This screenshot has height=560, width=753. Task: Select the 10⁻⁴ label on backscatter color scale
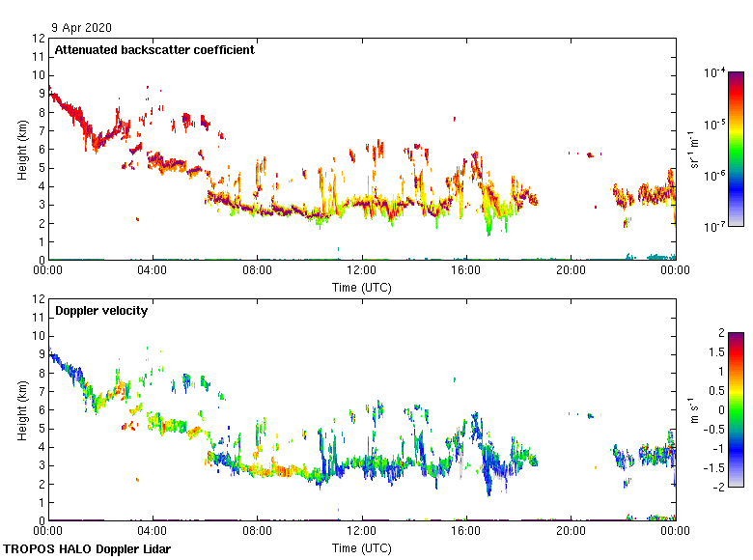(714, 72)
